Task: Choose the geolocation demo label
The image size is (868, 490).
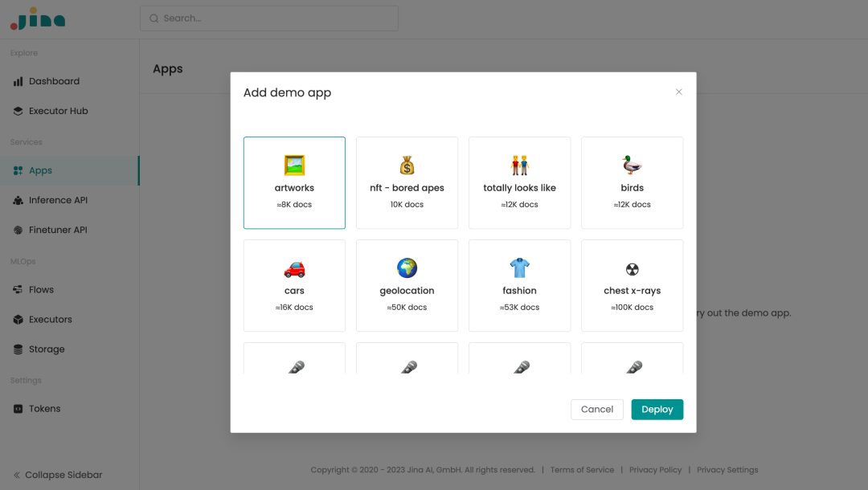Action: [x=407, y=291]
